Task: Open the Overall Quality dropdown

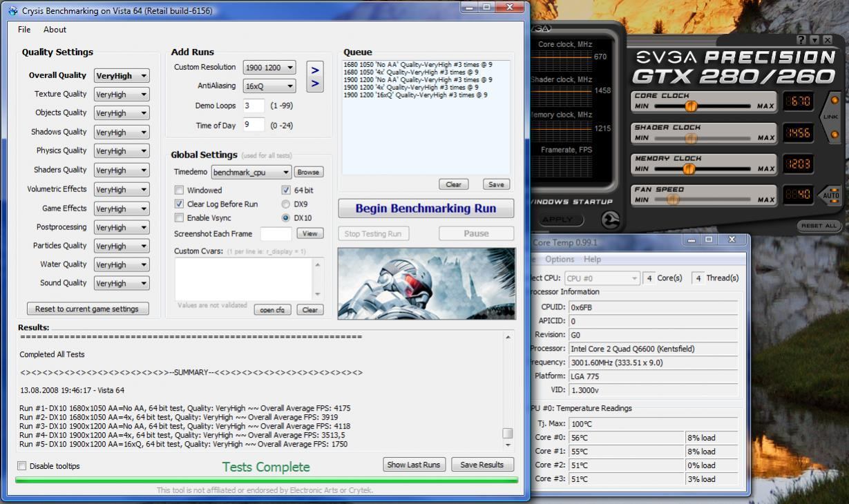Action: [122, 76]
